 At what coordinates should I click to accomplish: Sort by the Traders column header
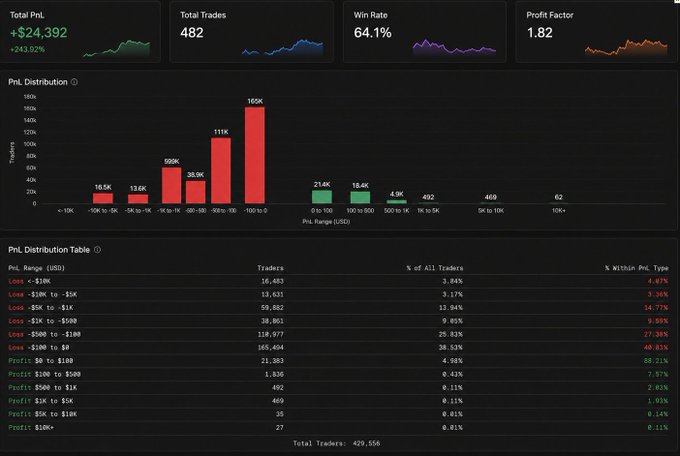270,268
